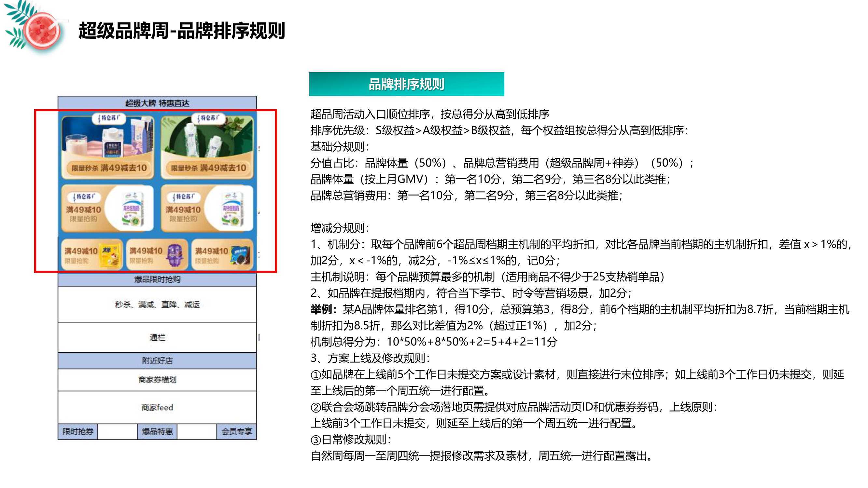Image resolution: width=868 pixels, height=488 pixels.
Task: Click the line starting 品牌体量（按上月GMV）
Action: tap(490, 179)
